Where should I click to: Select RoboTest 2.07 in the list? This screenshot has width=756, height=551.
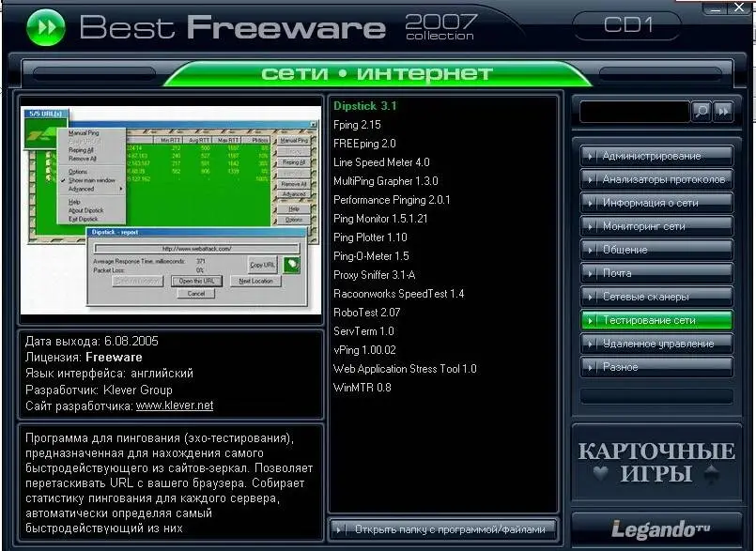coord(367,313)
